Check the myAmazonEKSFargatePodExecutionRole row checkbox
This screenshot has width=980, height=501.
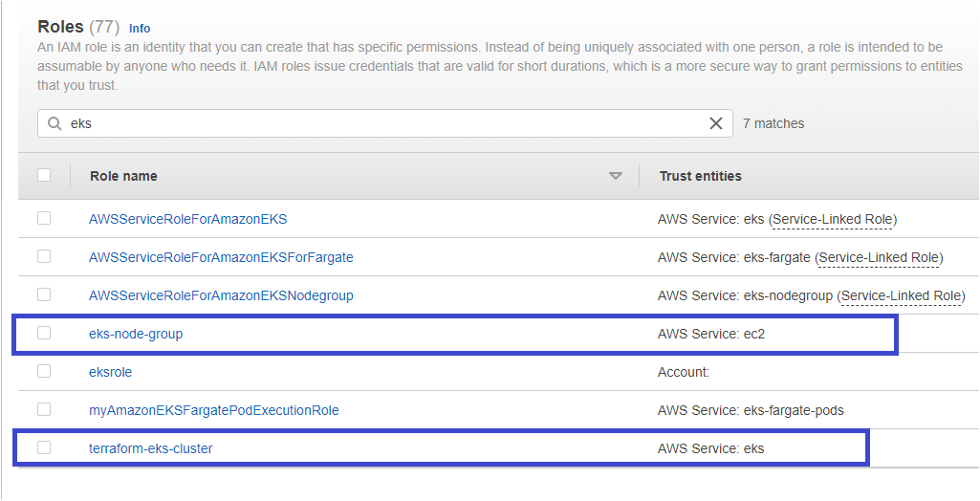[44, 409]
